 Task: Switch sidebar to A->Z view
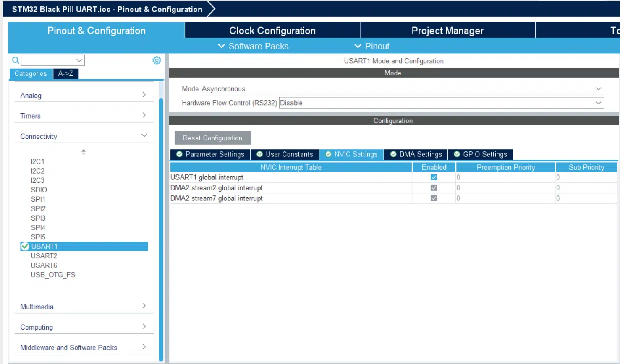(65, 74)
